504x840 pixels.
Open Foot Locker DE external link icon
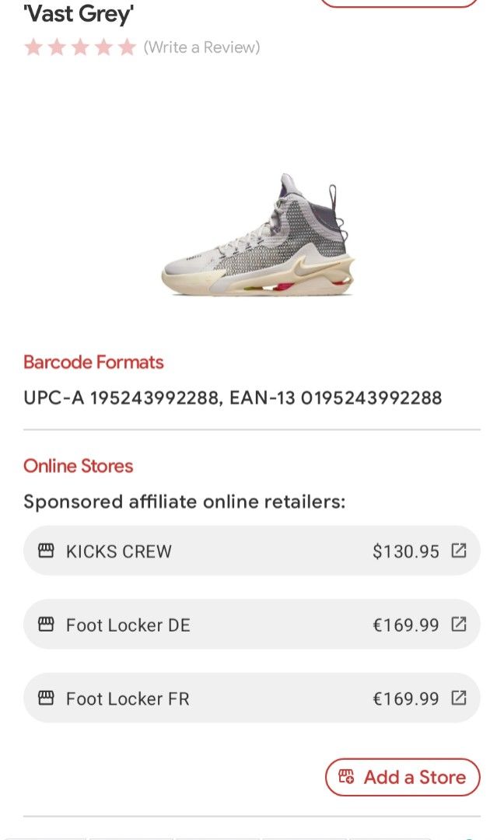point(459,624)
